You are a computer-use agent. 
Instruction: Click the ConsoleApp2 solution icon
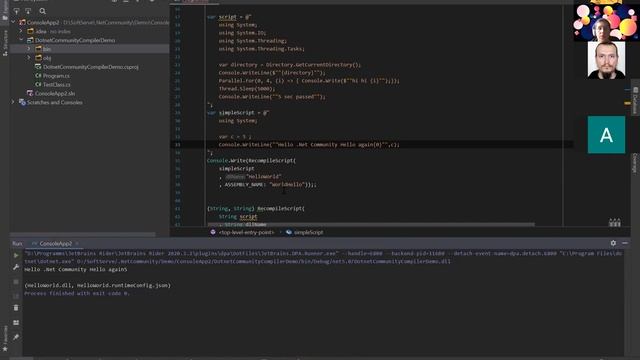pos(22,22)
